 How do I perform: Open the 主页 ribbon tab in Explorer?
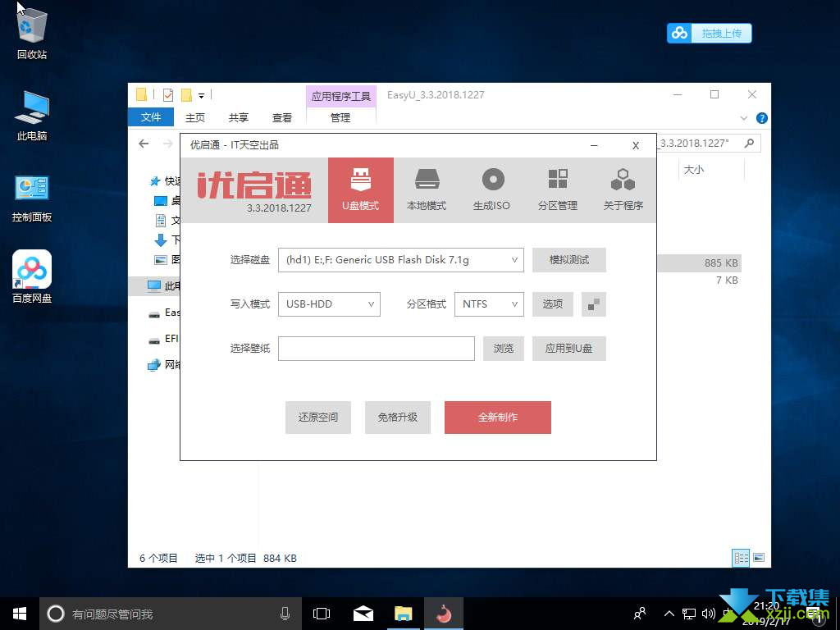tap(195, 117)
